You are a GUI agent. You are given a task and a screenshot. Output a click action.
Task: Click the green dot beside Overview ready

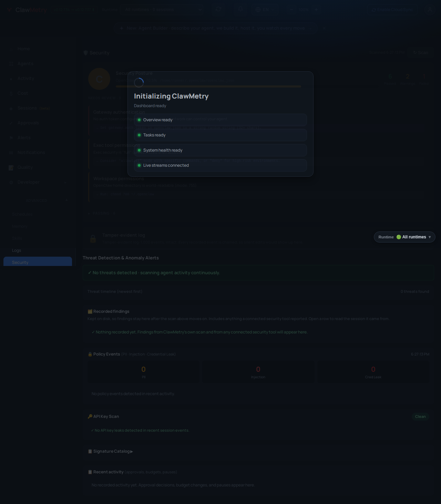click(139, 120)
